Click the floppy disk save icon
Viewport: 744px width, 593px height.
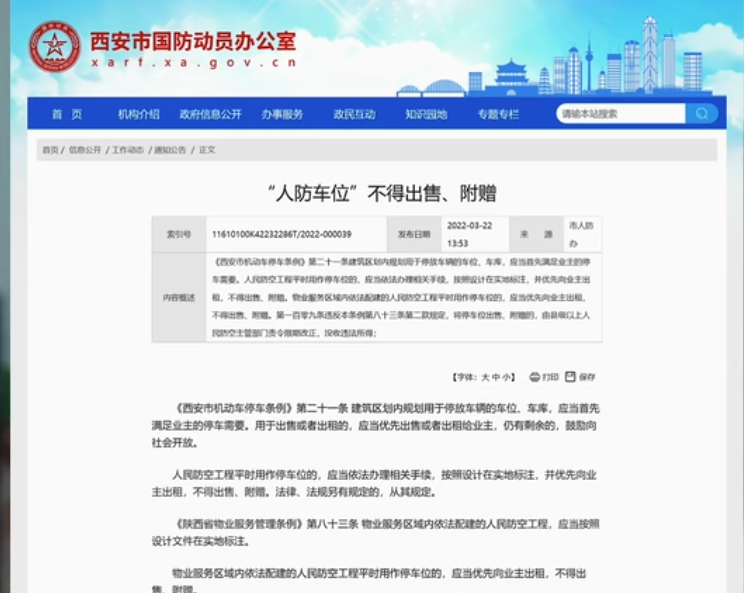(570, 377)
